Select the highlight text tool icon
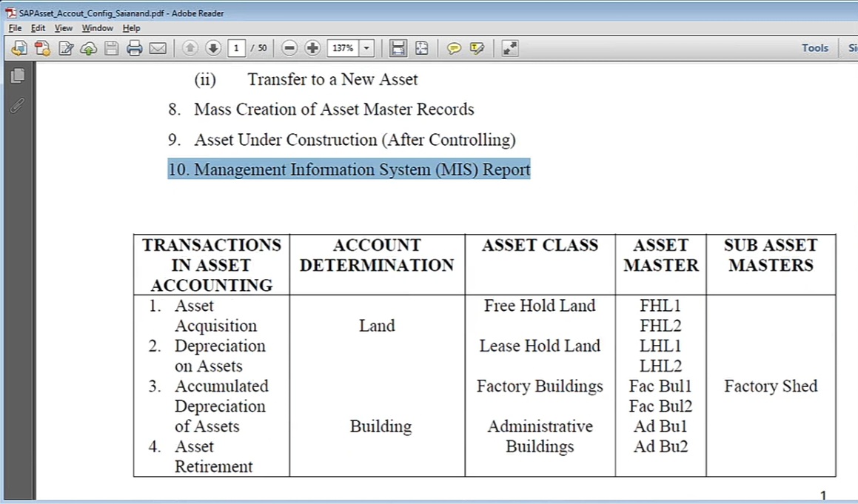This screenshot has height=504, width=858. pos(477,48)
